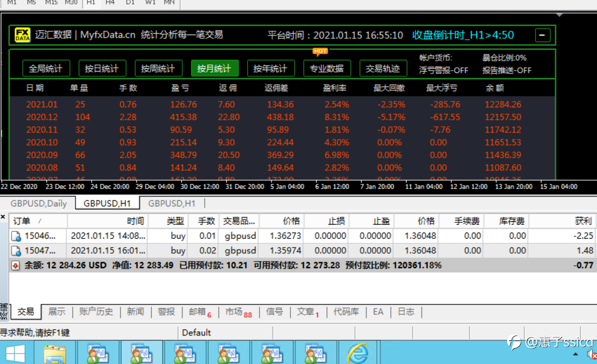Click the FX DATA logo icon
Screen dimensions: 597x364
(x=22, y=35)
